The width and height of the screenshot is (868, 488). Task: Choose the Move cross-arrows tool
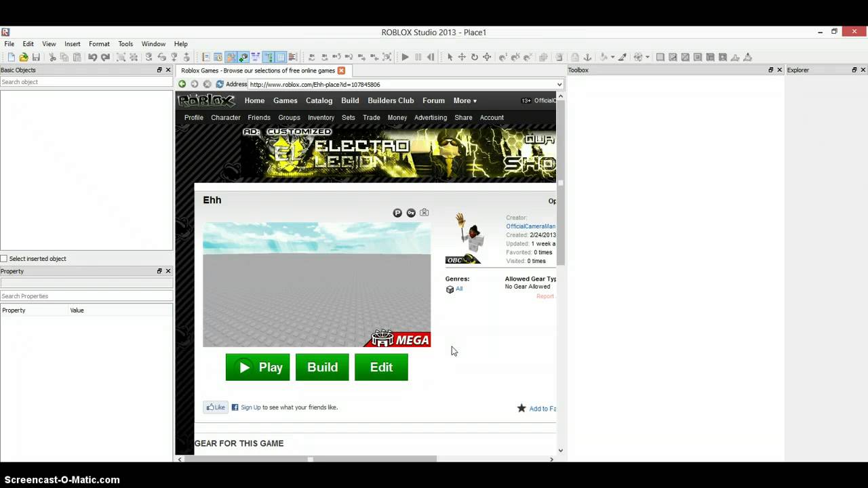462,57
